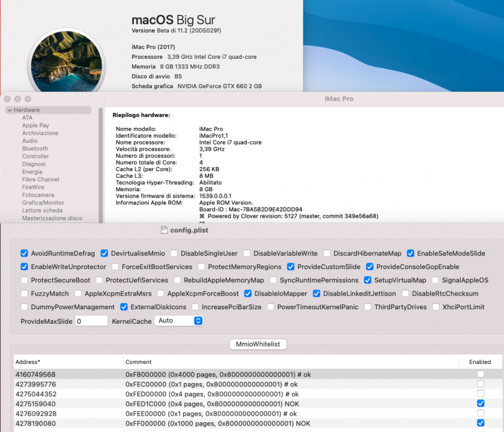504x432 pixels.
Task: Select FireWire sidebar entry
Action: [x=33, y=187]
